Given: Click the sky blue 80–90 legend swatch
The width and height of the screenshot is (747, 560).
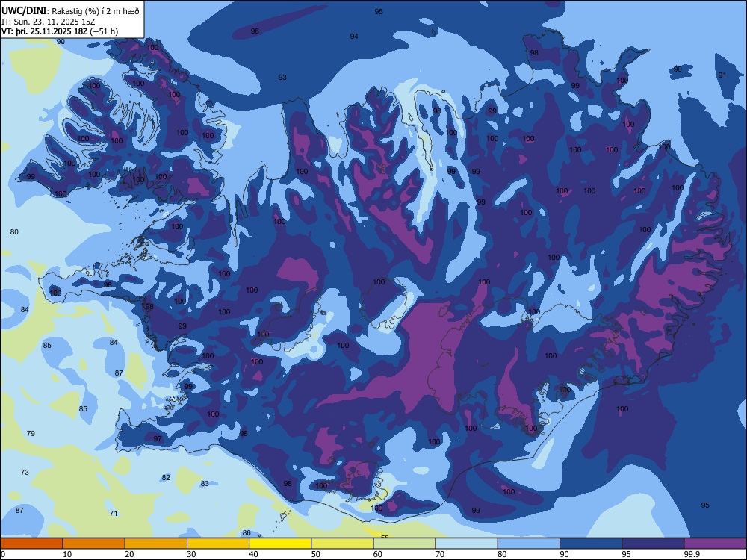Looking at the screenshot, I should coord(529,544).
